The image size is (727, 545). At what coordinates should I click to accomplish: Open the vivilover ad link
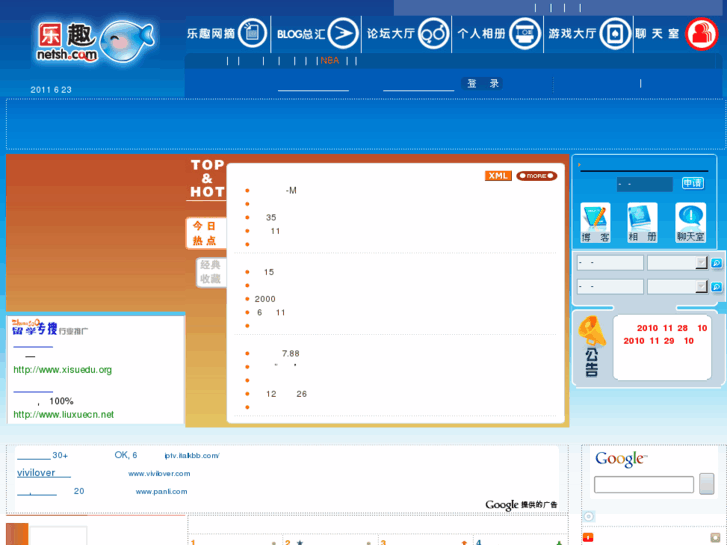44,473
